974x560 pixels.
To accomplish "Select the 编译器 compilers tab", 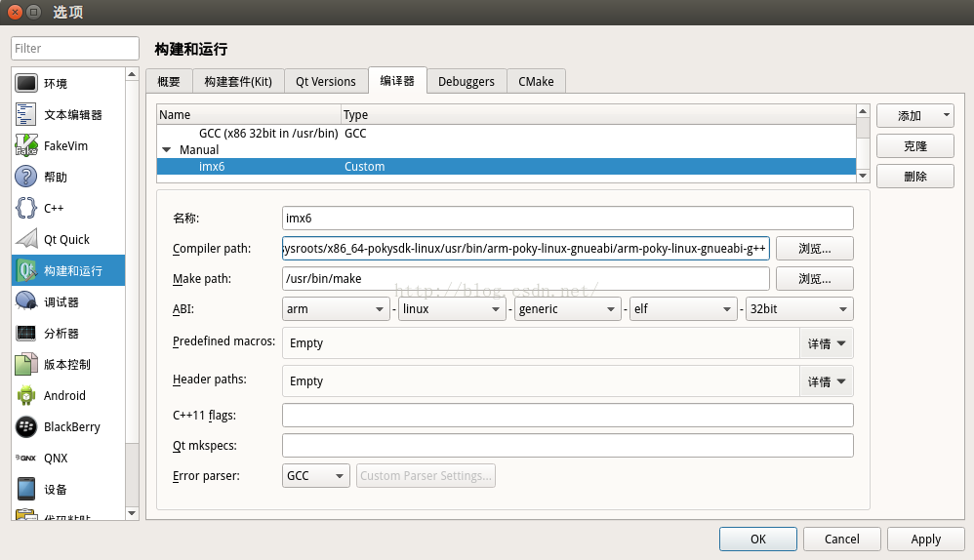I will click(x=397, y=81).
